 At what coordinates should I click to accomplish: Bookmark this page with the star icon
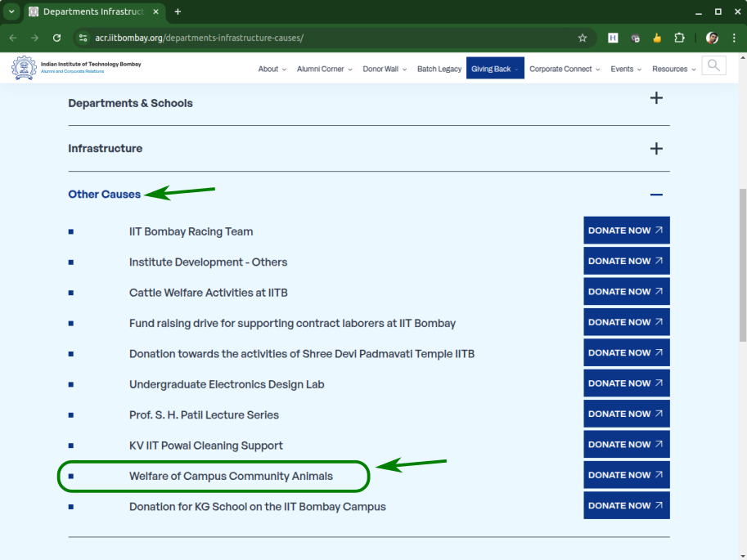point(583,38)
